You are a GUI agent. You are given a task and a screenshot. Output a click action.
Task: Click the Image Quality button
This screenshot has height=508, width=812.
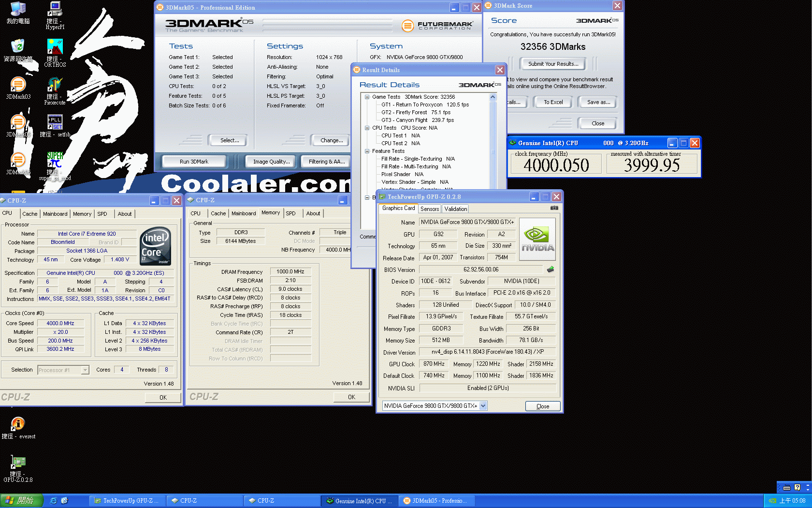[272, 162]
